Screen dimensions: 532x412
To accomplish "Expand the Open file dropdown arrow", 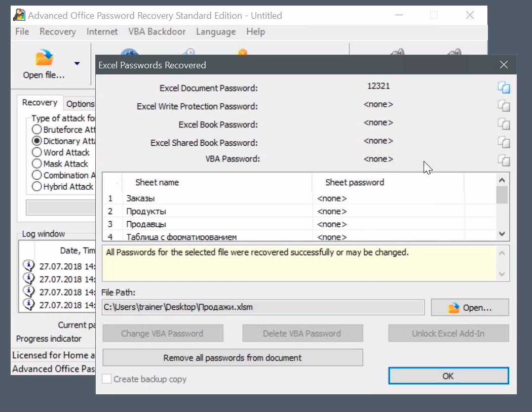I will (77, 63).
